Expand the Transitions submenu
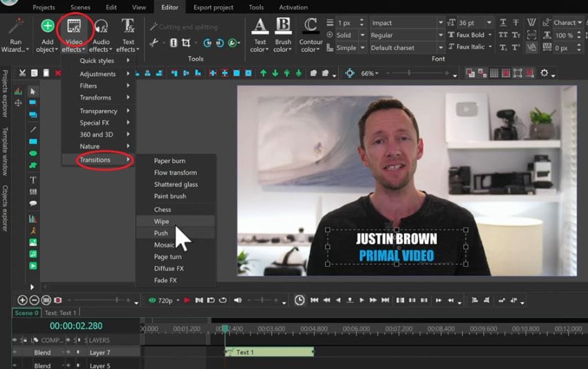This screenshot has width=588, height=369. pos(99,160)
